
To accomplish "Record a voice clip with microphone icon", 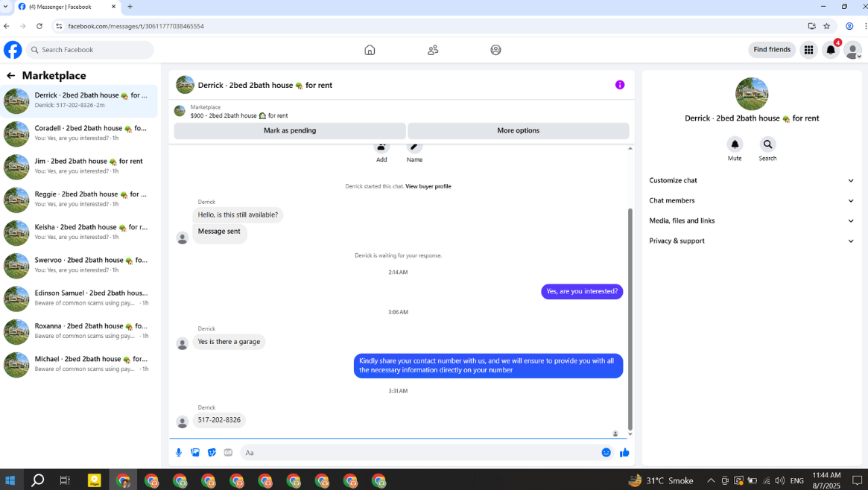I will (178, 452).
